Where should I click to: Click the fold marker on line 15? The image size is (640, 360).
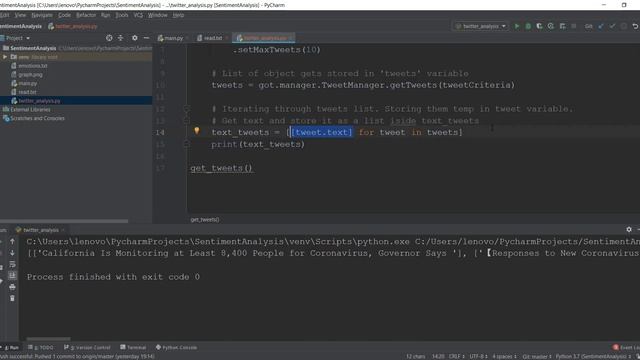[186, 144]
